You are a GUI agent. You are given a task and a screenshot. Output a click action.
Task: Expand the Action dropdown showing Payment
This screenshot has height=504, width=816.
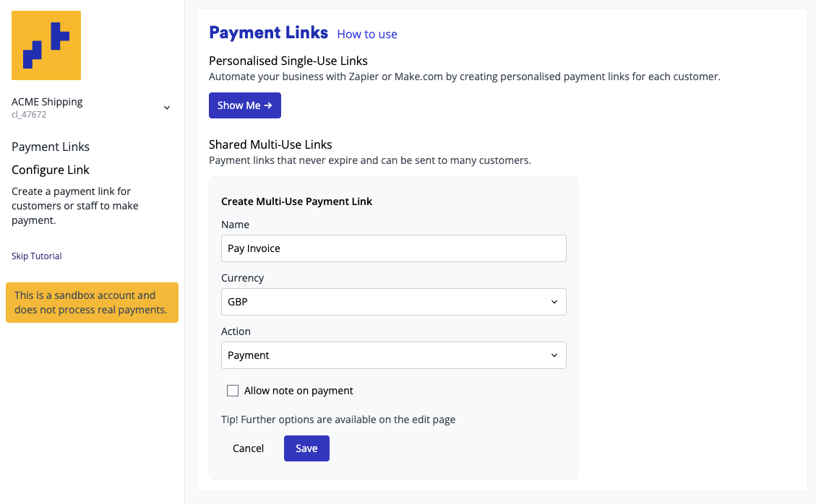click(393, 355)
